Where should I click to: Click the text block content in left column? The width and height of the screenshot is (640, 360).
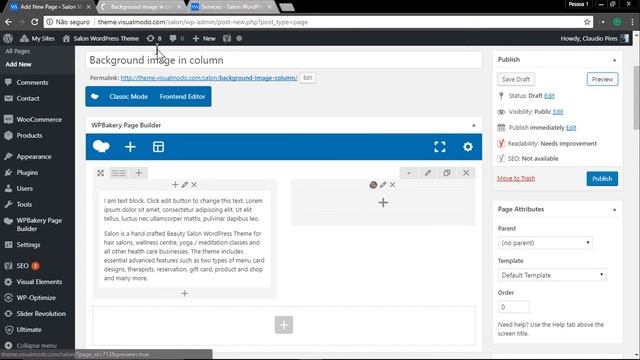point(184,239)
